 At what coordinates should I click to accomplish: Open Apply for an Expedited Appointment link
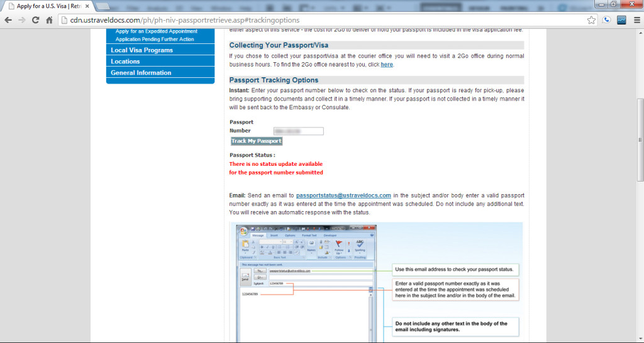tap(156, 31)
